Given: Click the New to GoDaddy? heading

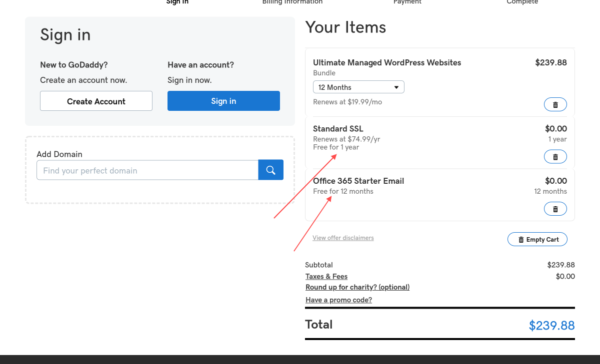Looking at the screenshot, I should pyautogui.click(x=74, y=65).
